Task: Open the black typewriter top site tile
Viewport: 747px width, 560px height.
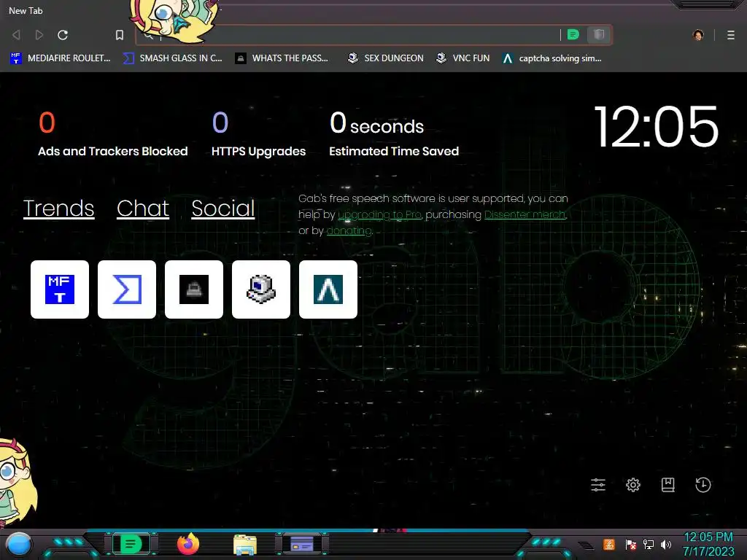Action: coord(194,289)
